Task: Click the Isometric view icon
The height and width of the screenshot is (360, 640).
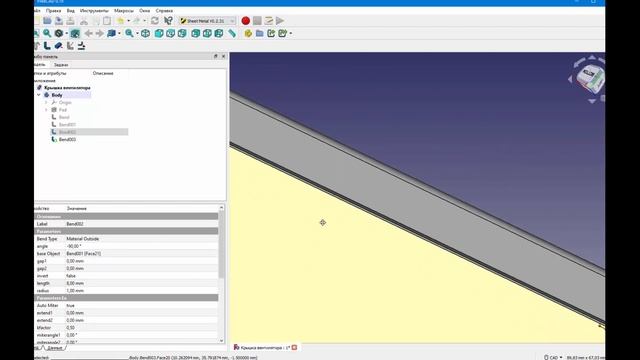Action: (x=145, y=33)
